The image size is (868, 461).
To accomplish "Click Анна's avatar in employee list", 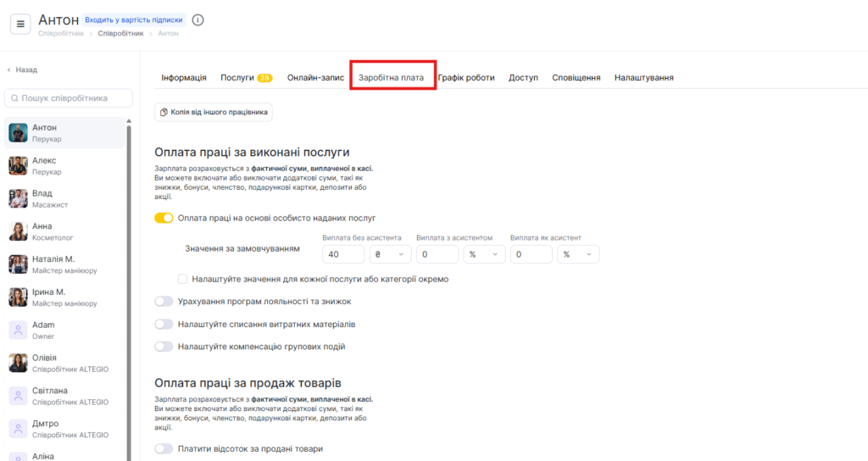I will click(19, 231).
